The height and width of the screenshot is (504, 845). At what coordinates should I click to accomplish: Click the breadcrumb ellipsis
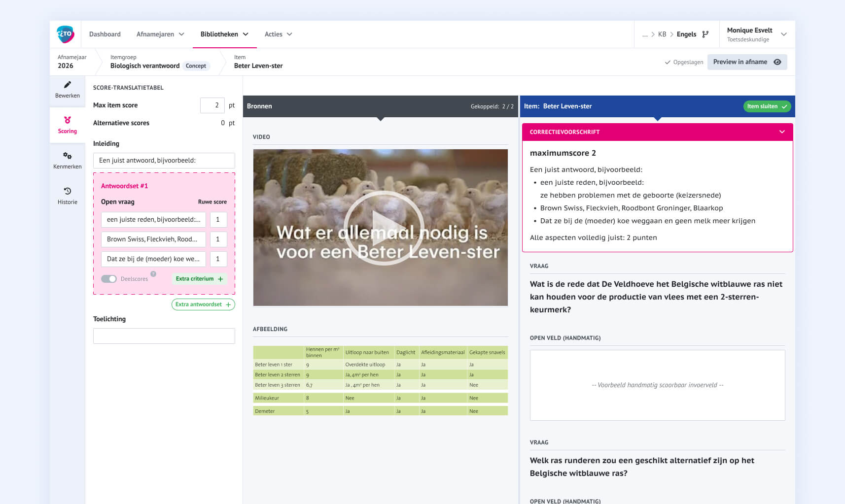[x=645, y=34]
